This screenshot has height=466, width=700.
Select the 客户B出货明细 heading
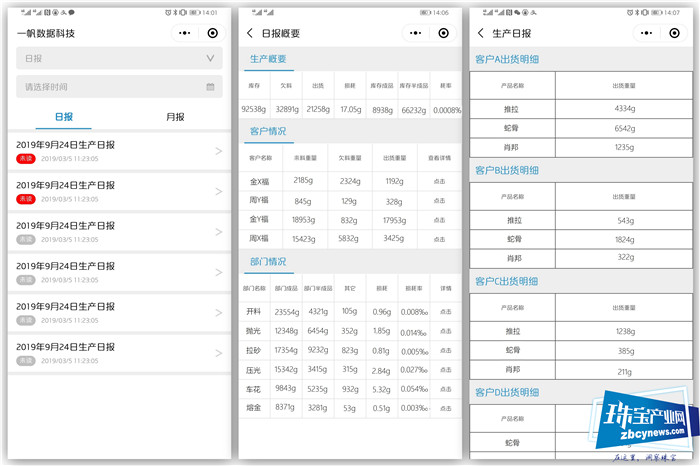[x=507, y=171]
